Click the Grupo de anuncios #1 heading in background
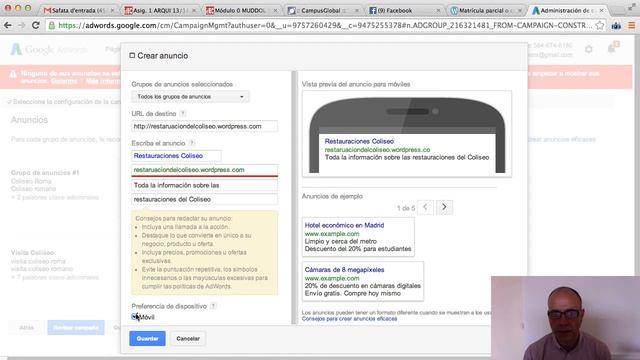640x360 pixels. tap(45, 173)
